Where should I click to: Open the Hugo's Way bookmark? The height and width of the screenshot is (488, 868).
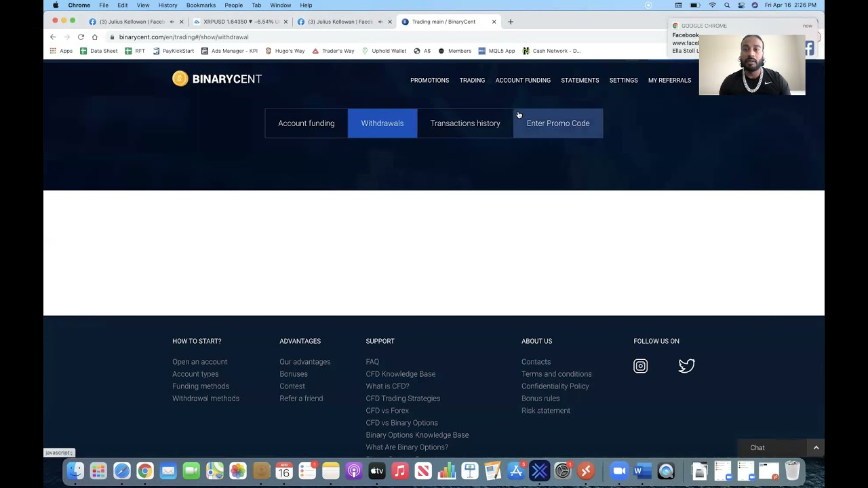point(285,51)
